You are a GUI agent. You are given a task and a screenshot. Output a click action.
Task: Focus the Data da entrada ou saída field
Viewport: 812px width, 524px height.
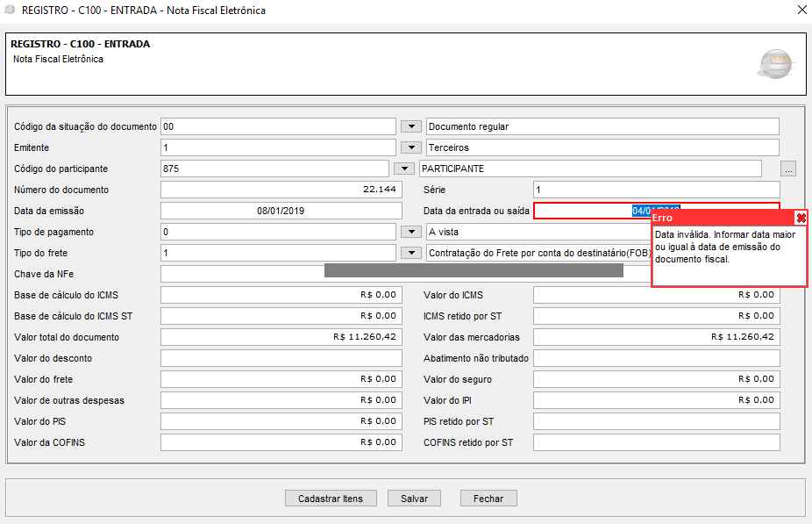click(579, 211)
